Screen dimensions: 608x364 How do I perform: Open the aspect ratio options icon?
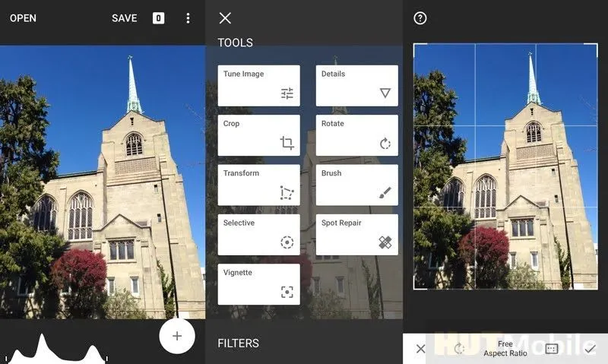(x=552, y=349)
